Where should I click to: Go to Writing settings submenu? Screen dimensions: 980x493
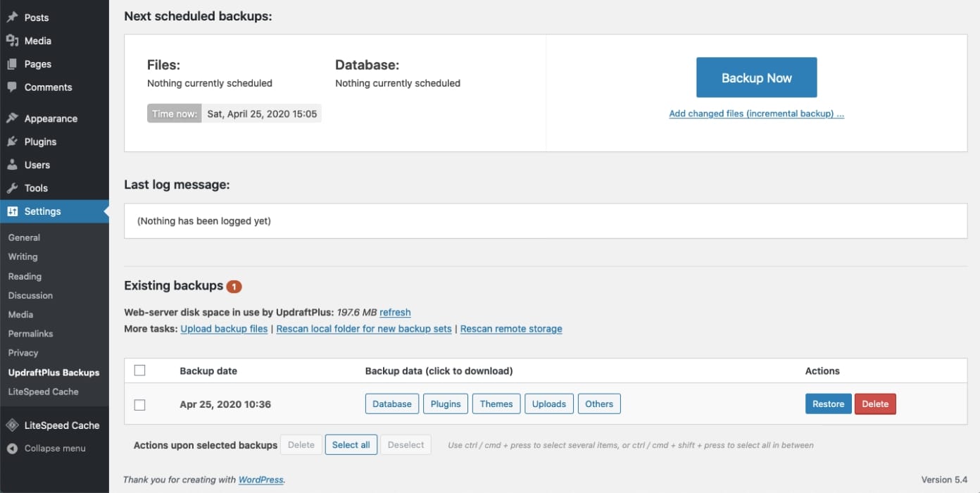23,257
